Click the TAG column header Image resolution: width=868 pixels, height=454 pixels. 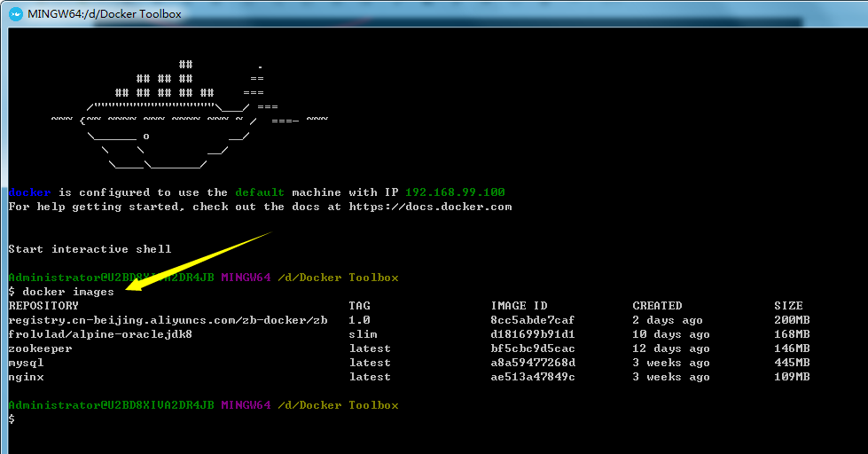tap(359, 306)
